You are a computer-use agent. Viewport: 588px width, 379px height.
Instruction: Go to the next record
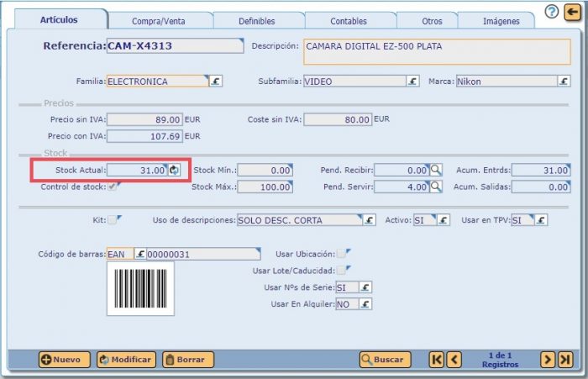click(547, 360)
